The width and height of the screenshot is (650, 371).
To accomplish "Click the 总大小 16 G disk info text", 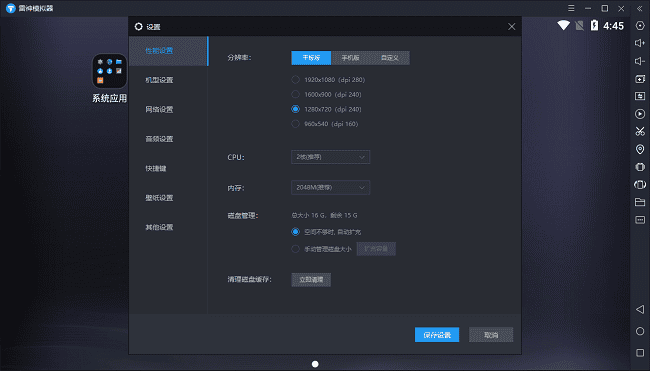I will pos(324,215).
